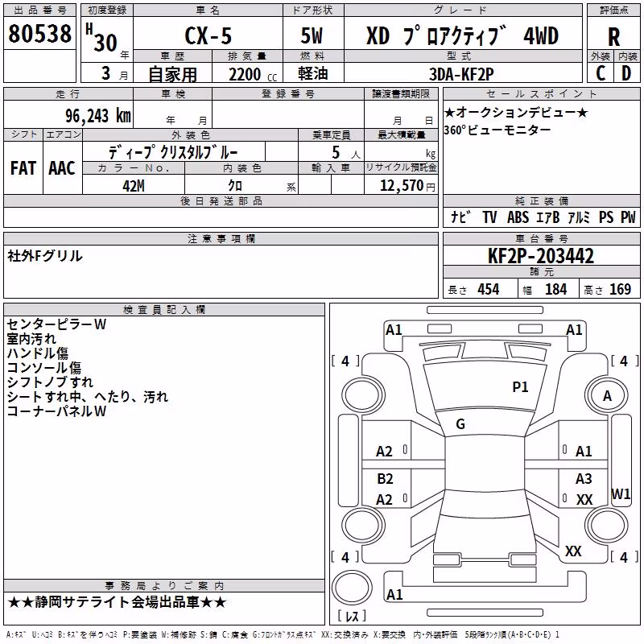The height and width of the screenshot is (644, 644).
Task: Click the wheel marked A in the diagram
Action: coord(607,396)
